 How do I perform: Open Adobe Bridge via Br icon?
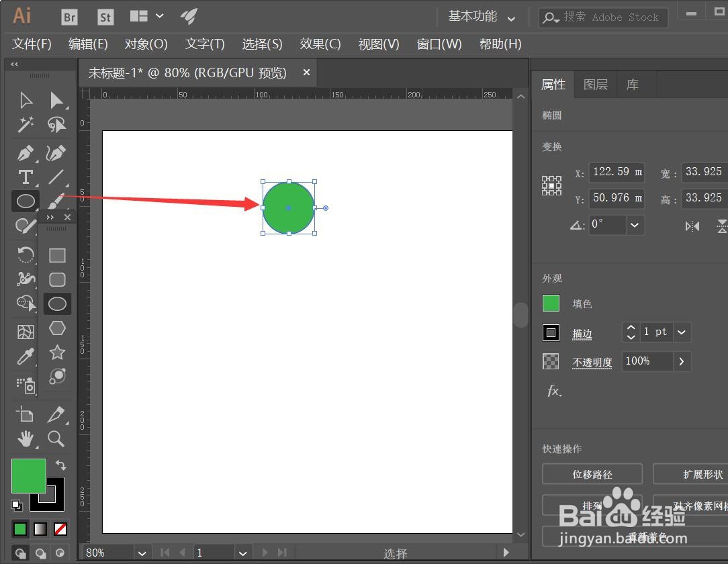coord(69,17)
